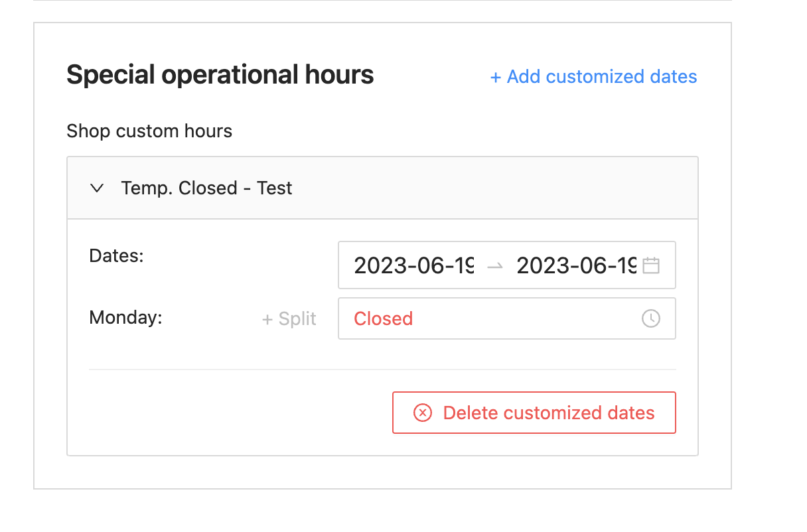Open the calendar icon in Dates field
Screen dimensions: 807x532
651,265
